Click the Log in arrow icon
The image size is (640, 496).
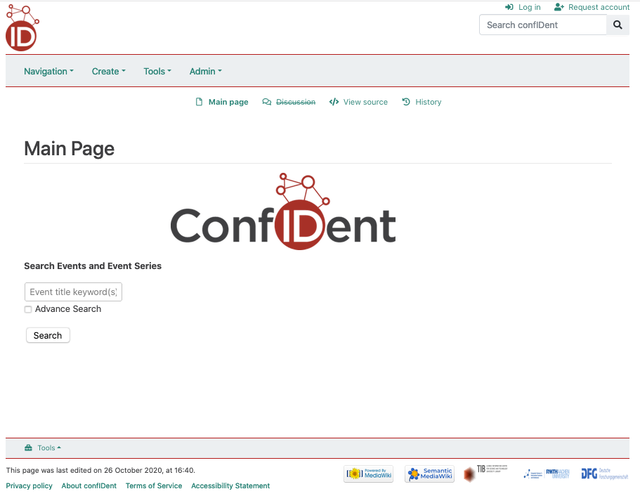(509, 7)
